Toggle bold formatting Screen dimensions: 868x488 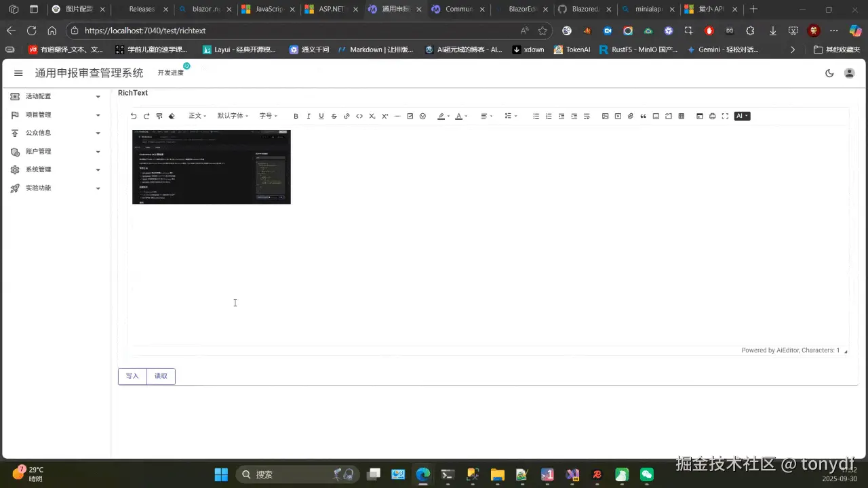(296, 116)
